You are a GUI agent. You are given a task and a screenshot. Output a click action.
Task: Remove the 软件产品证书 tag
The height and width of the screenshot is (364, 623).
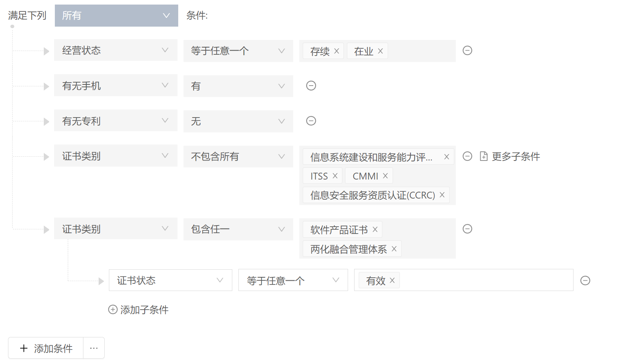pyautogui.click(x=375, y=229)
